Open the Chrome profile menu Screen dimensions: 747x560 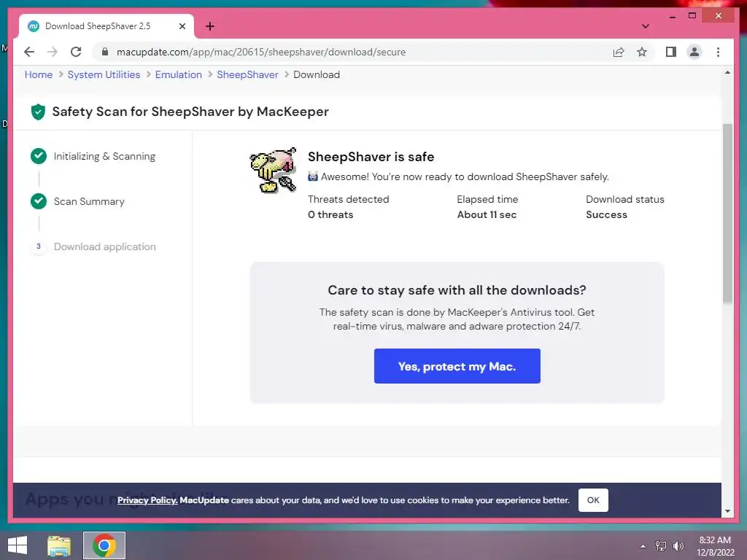[x=694, y=52]
